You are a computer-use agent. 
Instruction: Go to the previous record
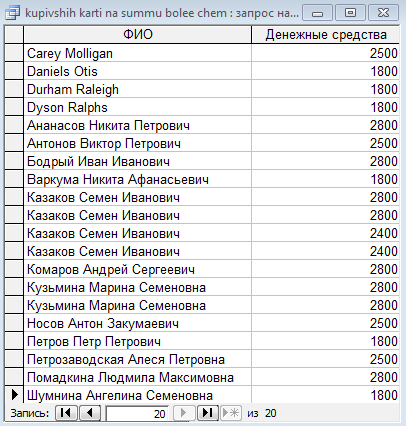click(x=90, y=413)
